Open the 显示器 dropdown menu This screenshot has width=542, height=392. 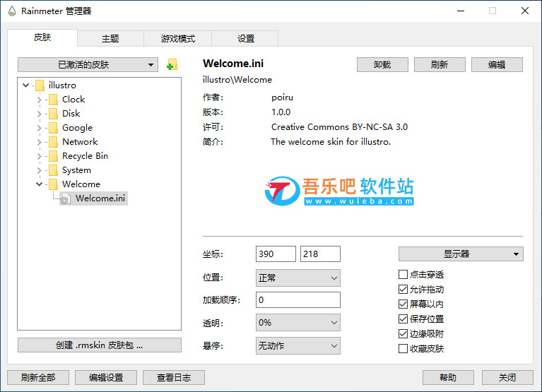(x=461, y=254)
